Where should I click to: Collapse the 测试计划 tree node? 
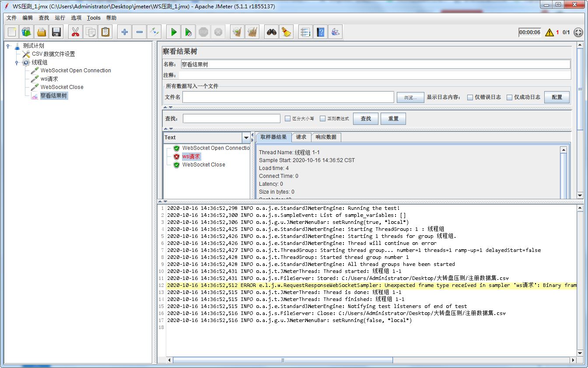[8, 46]
